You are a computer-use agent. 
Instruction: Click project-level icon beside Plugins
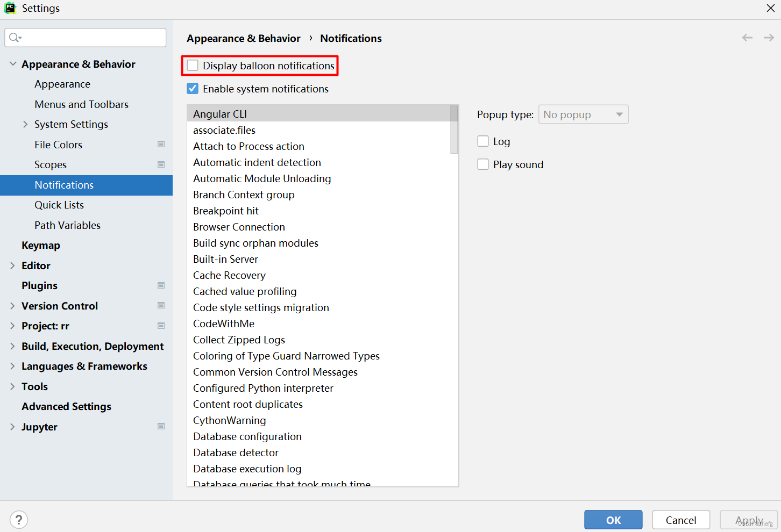pos(161,285)
